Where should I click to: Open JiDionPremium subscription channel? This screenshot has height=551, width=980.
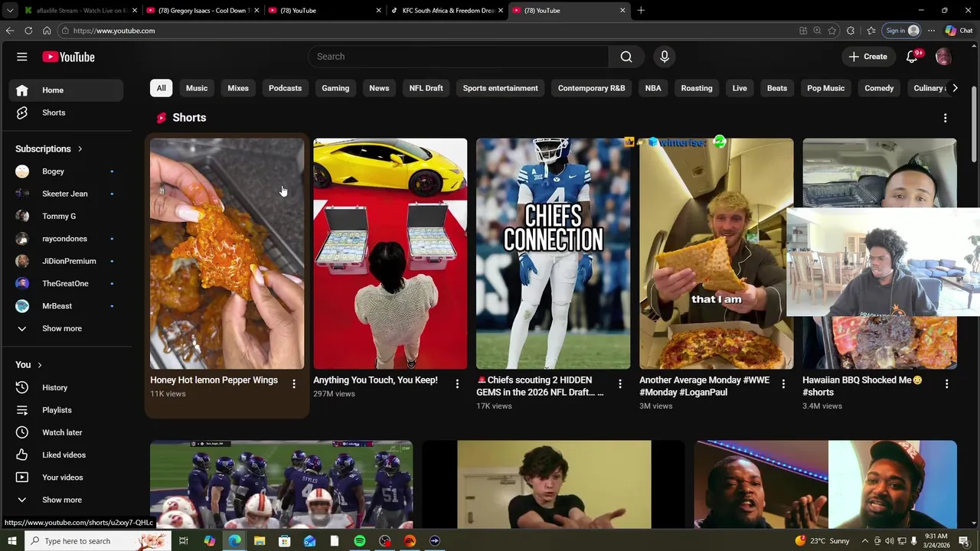pos(67,261)
